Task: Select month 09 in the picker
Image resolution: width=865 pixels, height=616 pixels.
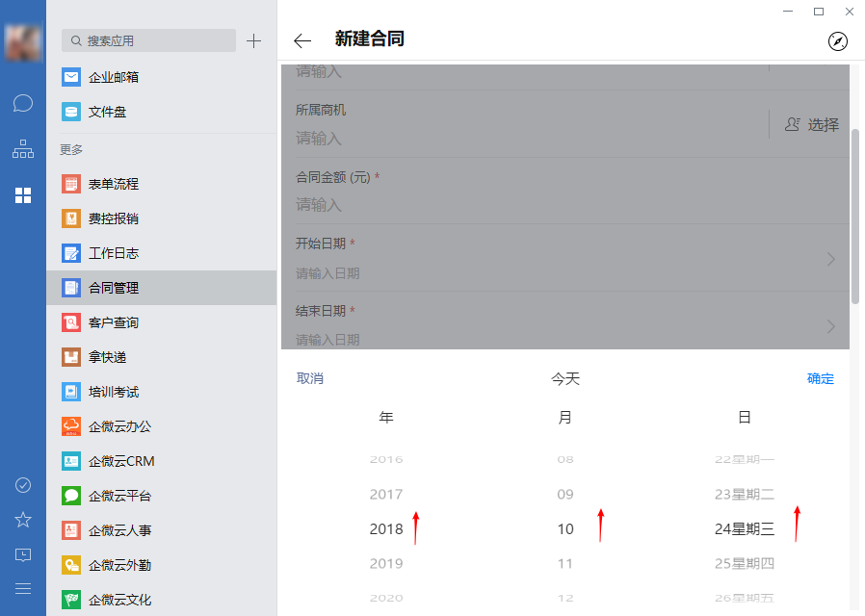Action: (x=565, y=494)
